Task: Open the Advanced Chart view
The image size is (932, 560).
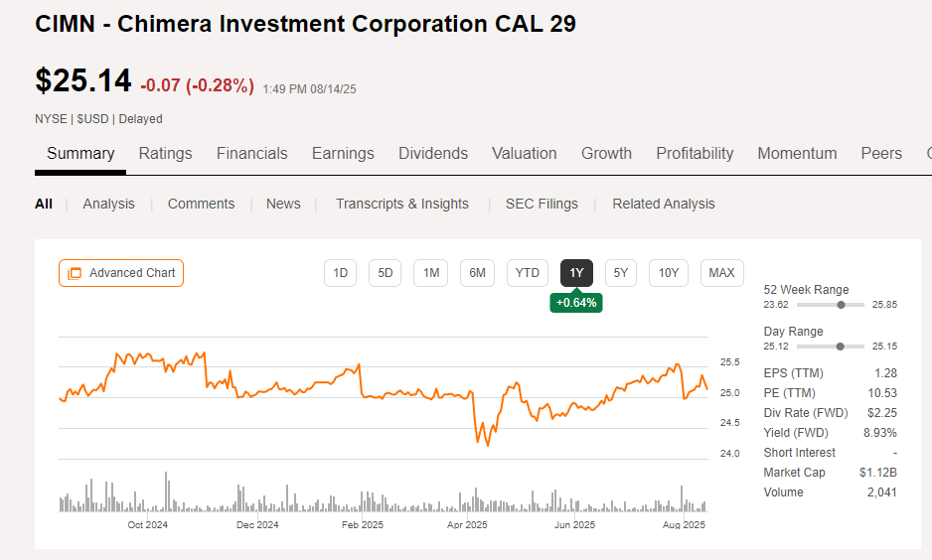Action: 121,273
